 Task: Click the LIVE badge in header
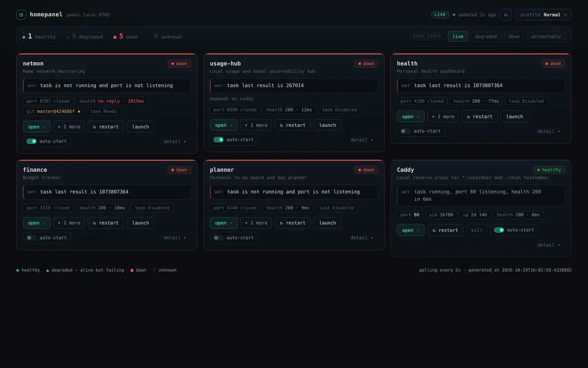pyautogui.click(x=440, y=15)
